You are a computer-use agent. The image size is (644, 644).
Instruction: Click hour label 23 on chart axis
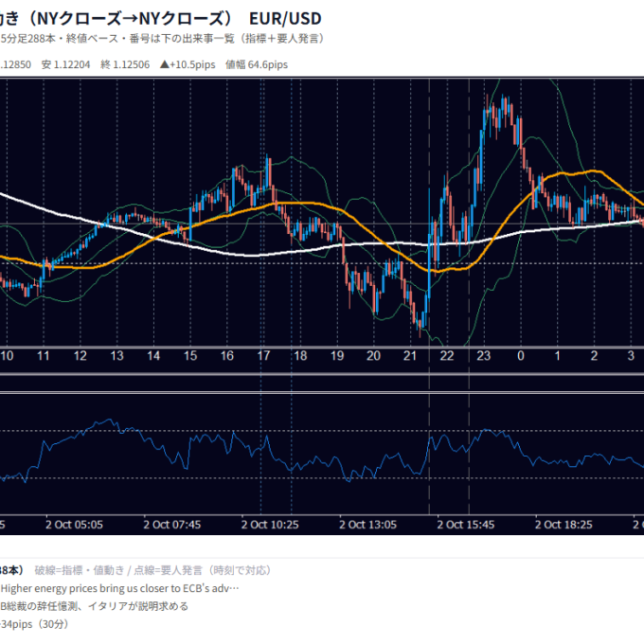point(484,356)
